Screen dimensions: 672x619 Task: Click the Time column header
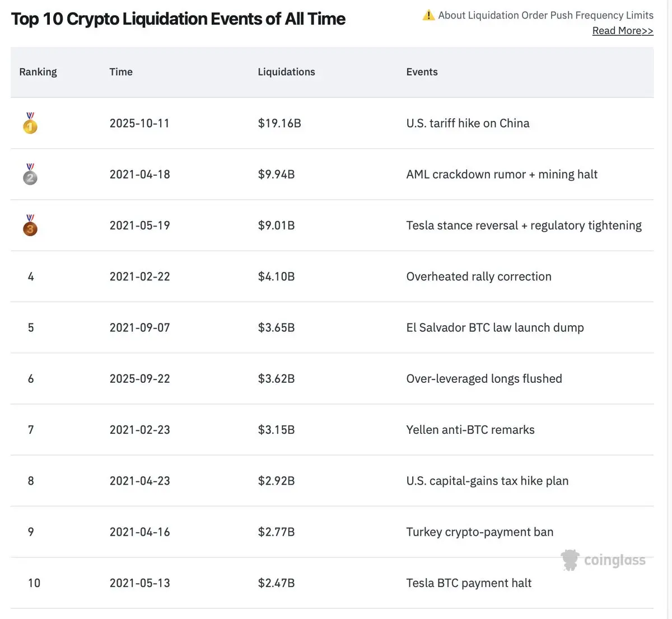[121, 72]
